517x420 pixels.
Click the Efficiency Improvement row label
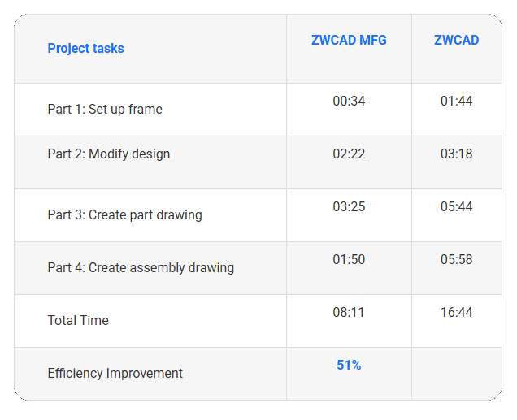point(115,374)
